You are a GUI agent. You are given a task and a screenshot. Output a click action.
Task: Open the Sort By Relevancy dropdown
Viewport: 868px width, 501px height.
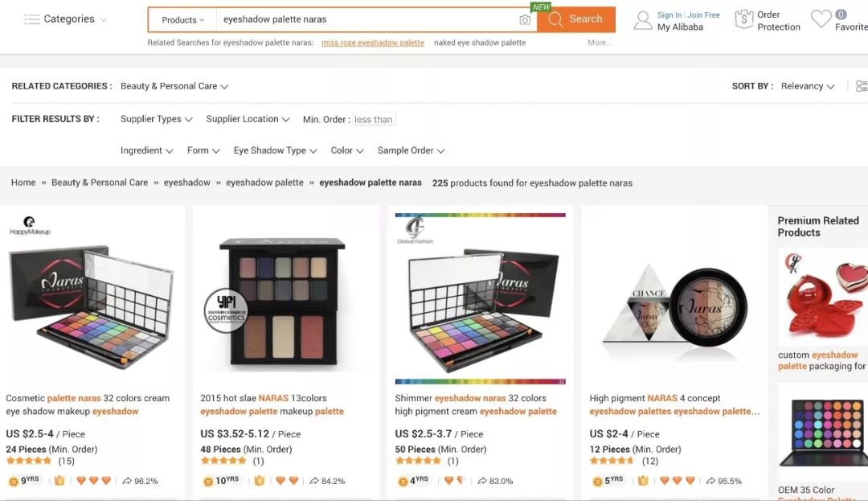[x=808, y=86]
